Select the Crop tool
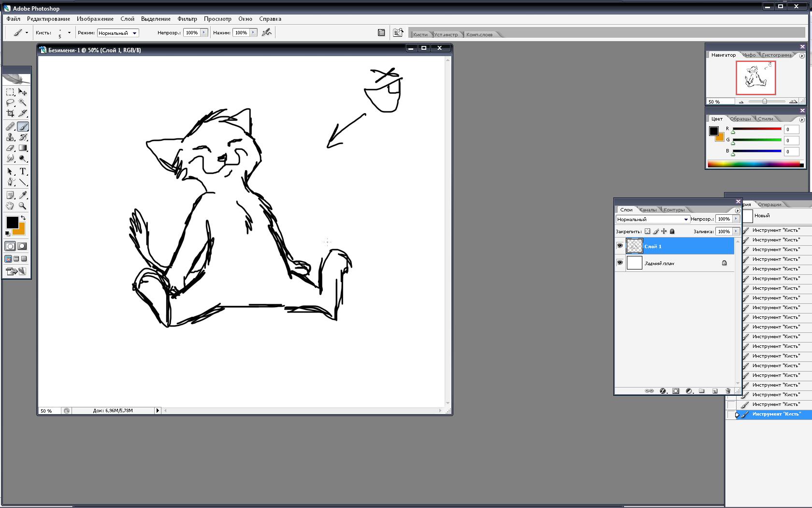This screenshot has height=508, width=812. (x=10, y=113)
